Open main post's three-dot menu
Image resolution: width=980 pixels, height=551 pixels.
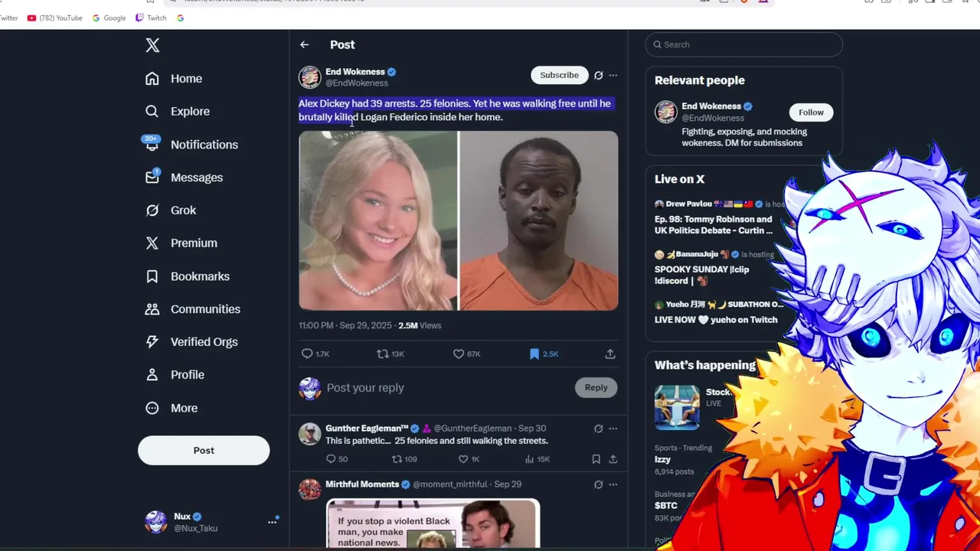pos(613,75)
